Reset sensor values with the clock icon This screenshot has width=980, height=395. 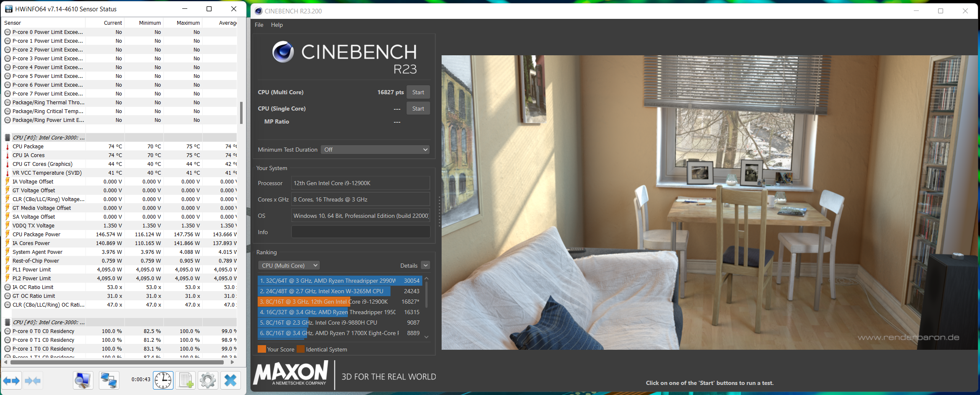pyautogui.click(x=163, y=380)
